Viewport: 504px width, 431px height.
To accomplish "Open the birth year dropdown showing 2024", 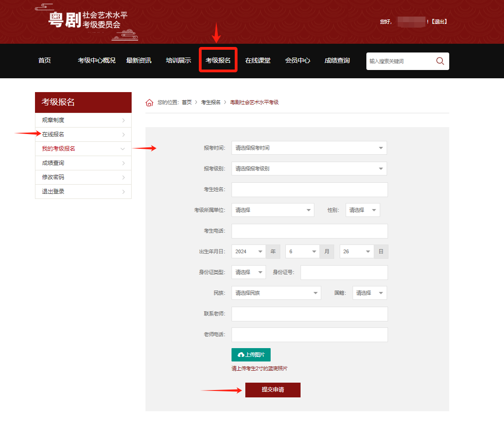I will 249,251.
